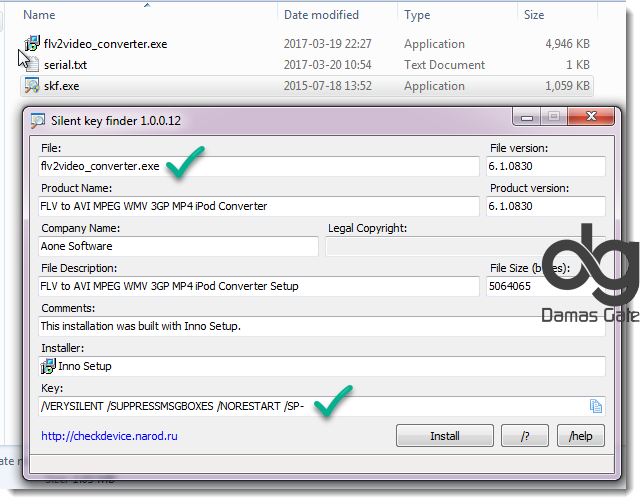Click the File Description field
The image size is (641, 504).
pyautogui.click(x=259, y=286)
